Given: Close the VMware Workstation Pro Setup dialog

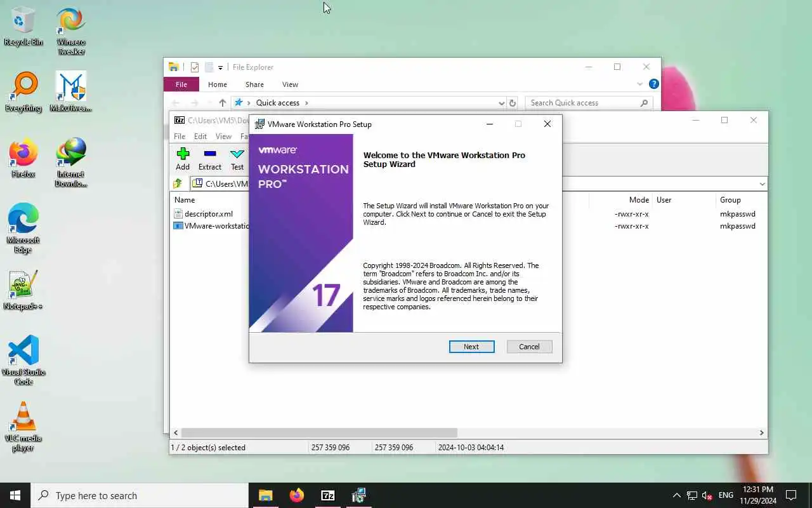Looking at the screenshot, I should coord(547,124).
